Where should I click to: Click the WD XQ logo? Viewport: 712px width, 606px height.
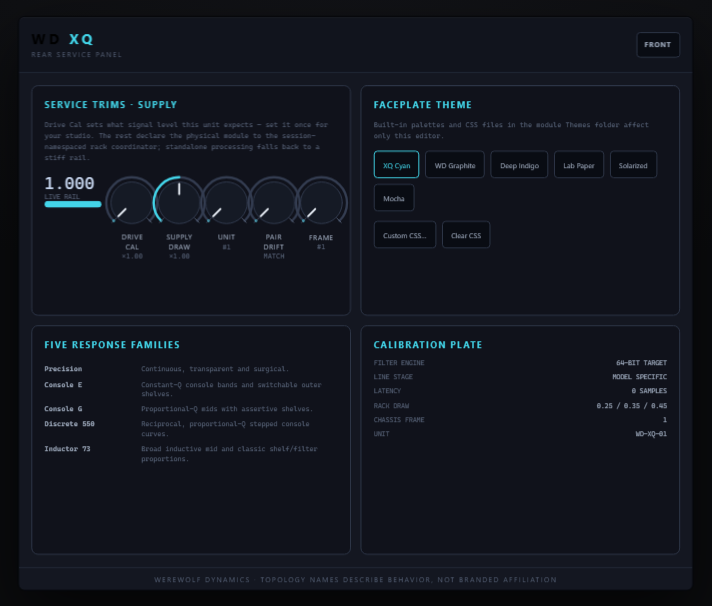pyautogui.click(x=63, y=39)
